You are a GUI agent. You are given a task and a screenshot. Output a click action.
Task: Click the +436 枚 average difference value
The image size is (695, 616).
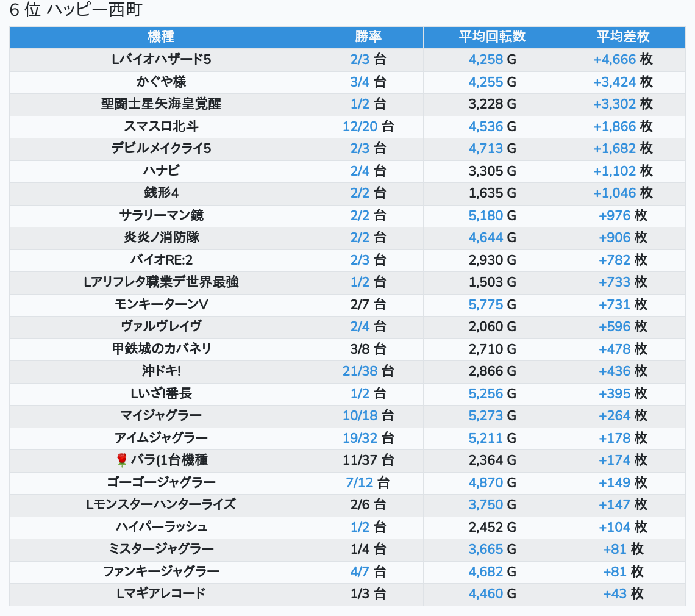pos(623,371)
